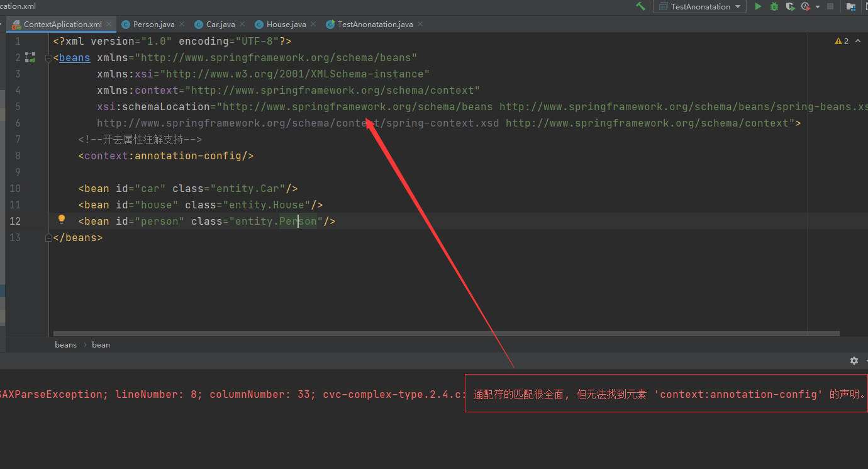The height and width of the screenshot is (469, 868).
Task: Click the profiler run icon
Action: (x=806, y=6)
